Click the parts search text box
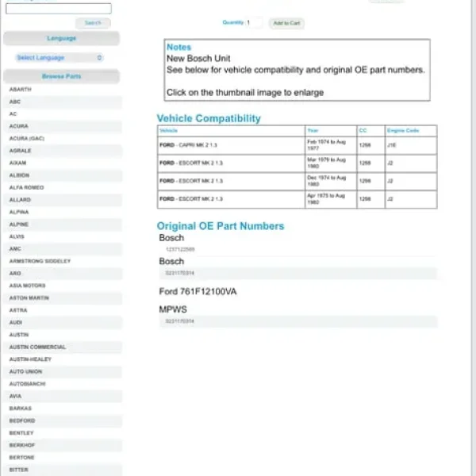 59,9
